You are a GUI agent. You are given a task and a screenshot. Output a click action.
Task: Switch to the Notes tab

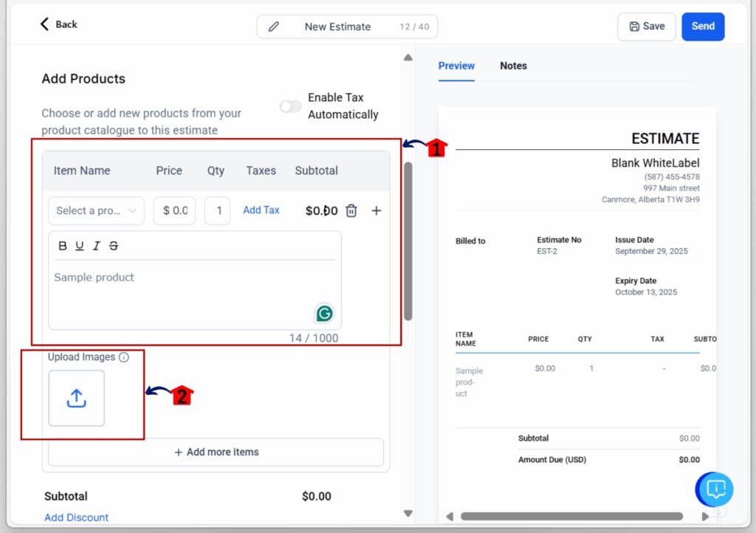[x=513, y=66]
